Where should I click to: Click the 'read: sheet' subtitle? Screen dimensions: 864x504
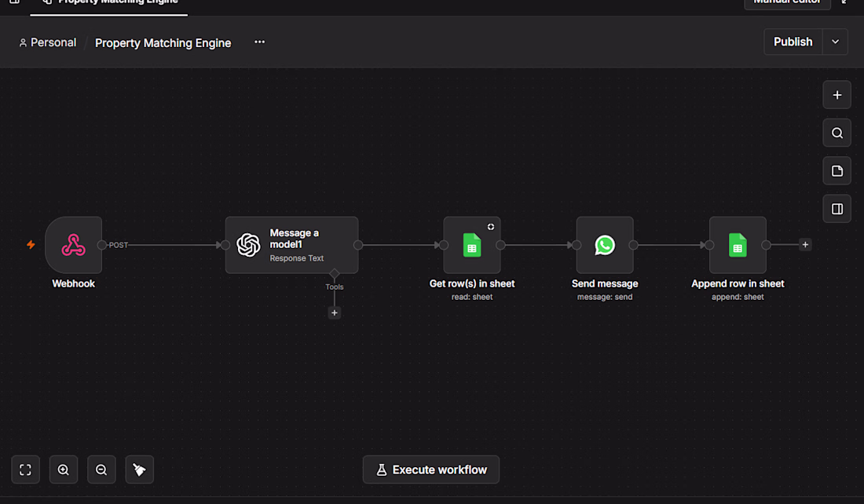472,297
